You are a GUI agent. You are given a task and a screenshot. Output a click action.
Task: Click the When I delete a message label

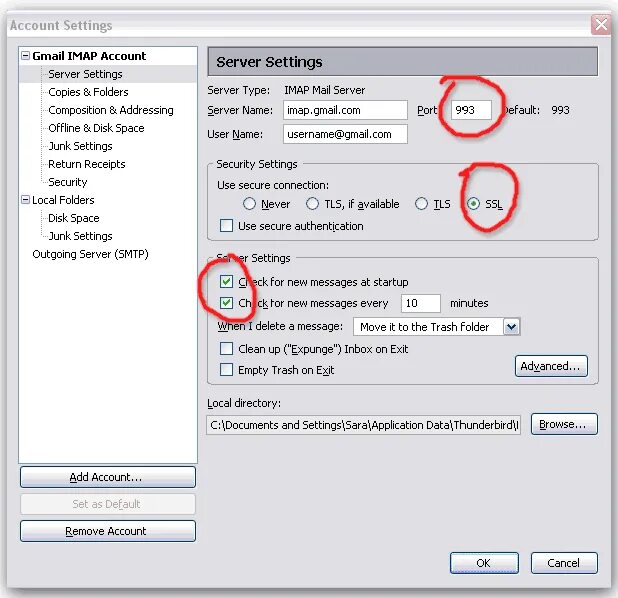click(280, 326)
